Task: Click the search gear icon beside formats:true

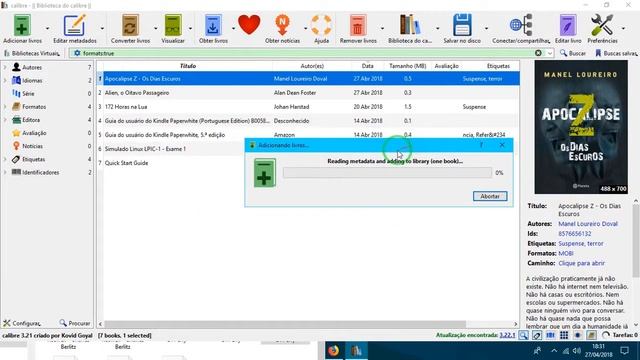Action: (77, 53)
